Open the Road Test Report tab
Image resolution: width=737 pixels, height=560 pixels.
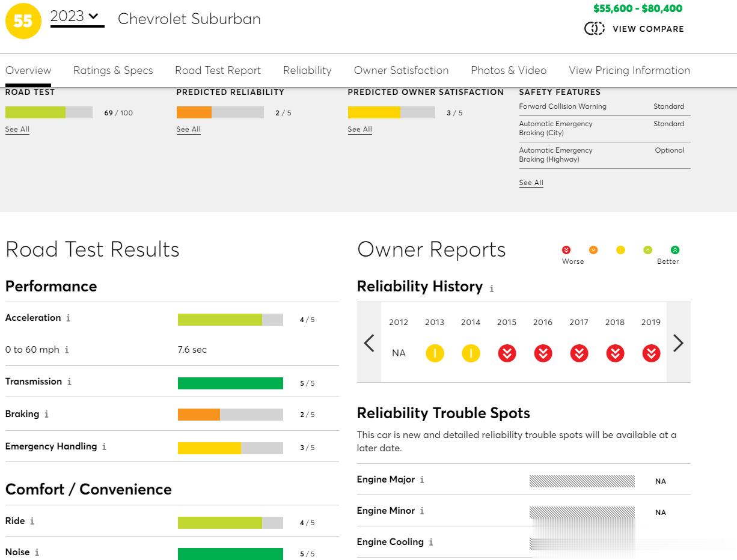(x=218, y=70)
